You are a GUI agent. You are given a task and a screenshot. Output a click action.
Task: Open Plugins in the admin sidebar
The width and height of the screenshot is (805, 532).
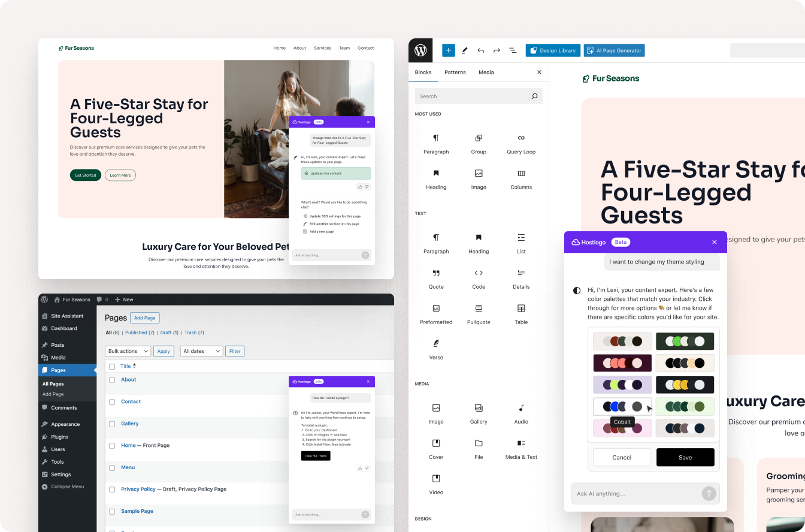(59, 437)
